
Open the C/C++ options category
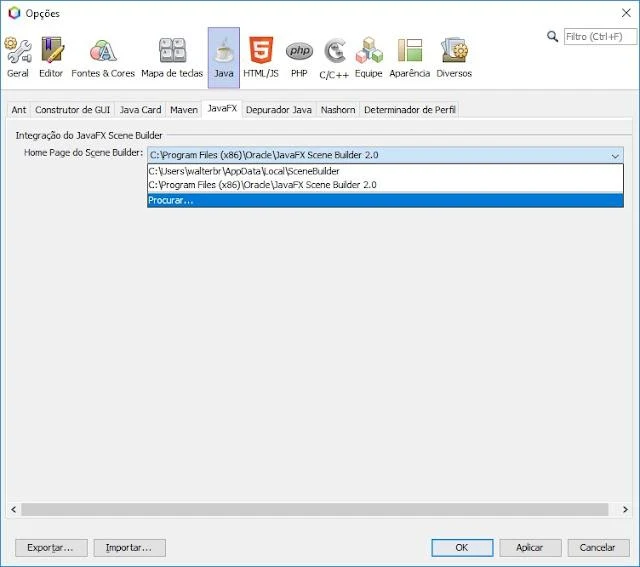point(334,58)
